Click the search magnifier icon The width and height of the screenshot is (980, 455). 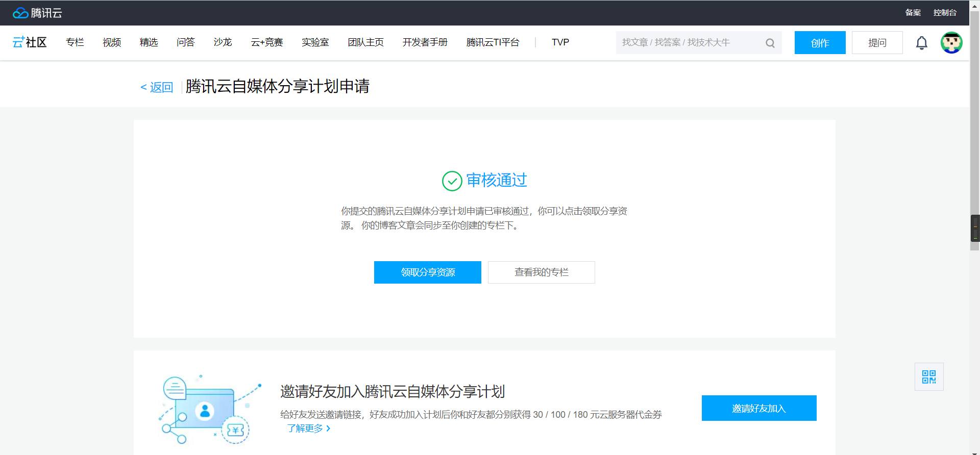coord(770,43)
